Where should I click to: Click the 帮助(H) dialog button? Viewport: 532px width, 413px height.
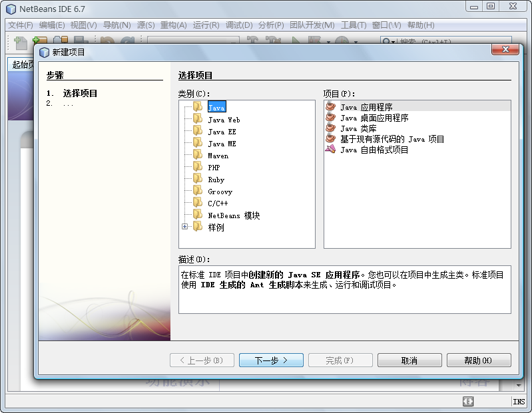pyautogui.click(x=478, y=360)
